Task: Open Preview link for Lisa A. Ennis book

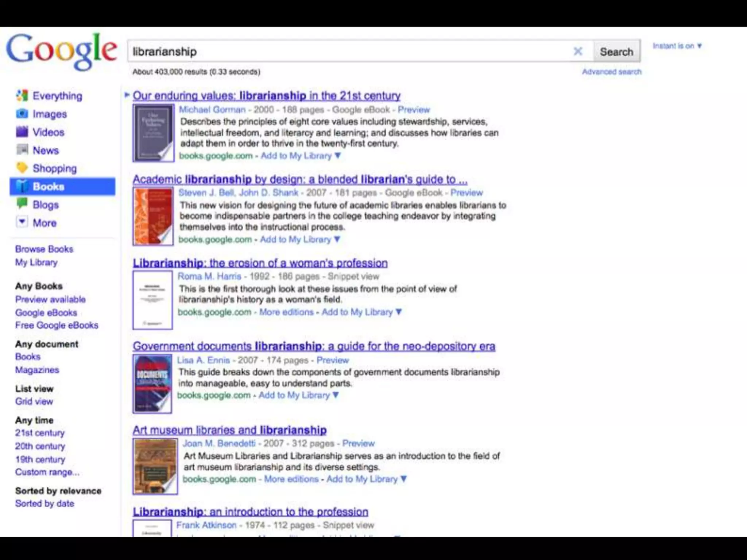Action: (x=333, y=360)
